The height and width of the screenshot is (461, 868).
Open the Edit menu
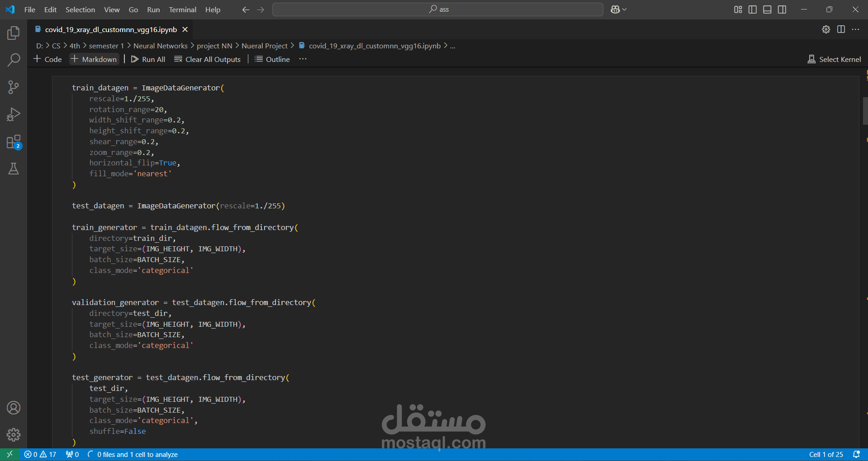click(50, 9)
